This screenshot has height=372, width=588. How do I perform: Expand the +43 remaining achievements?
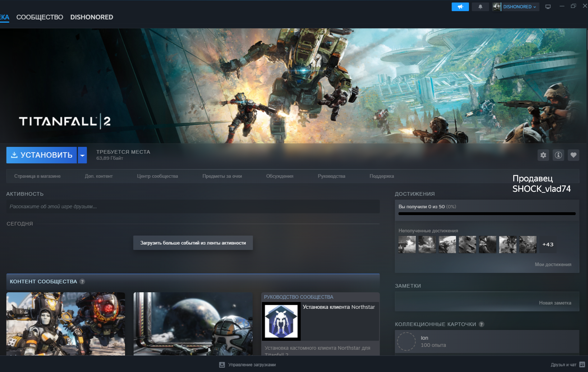pyautogui.click(x=548, y=245)
